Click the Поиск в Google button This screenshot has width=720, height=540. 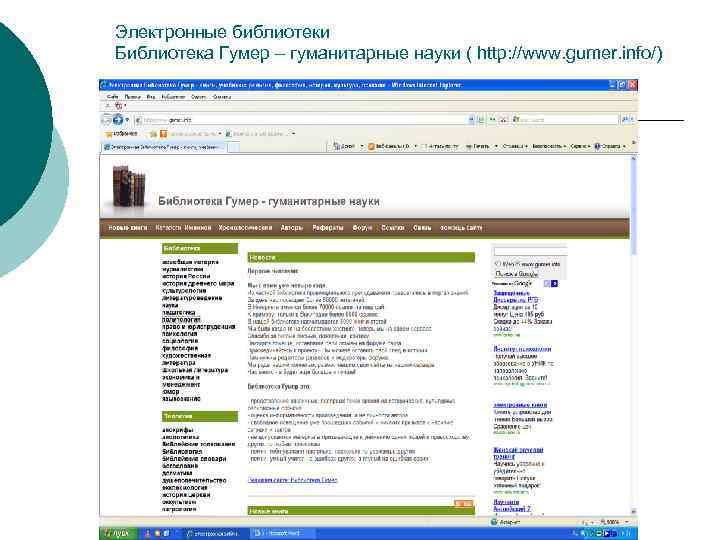(x=517, y=274)
